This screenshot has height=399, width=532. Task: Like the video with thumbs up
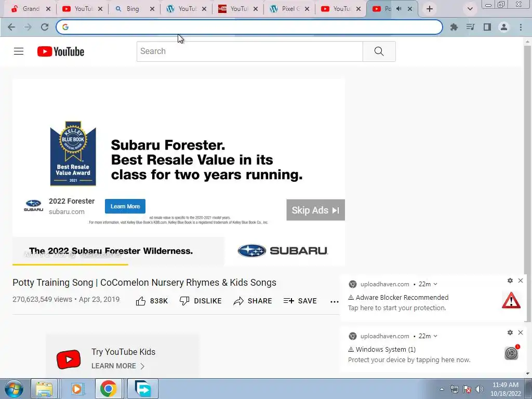click(152, 301)
